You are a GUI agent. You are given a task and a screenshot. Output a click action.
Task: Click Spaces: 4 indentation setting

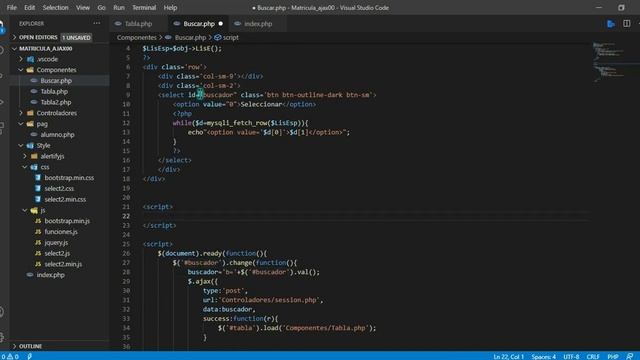[544, 356]
